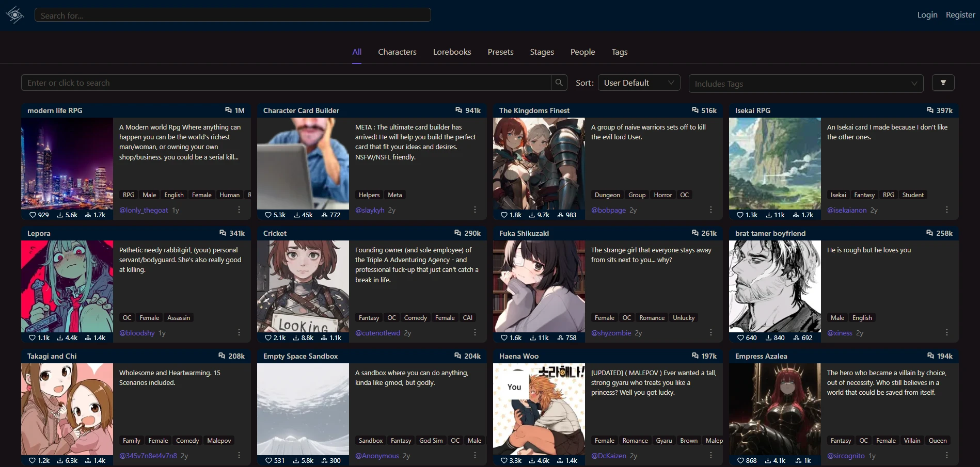The image size is (980, 467).
Task: Click download icon on Isekai RPG card
Action: click(x=769, y=215)
